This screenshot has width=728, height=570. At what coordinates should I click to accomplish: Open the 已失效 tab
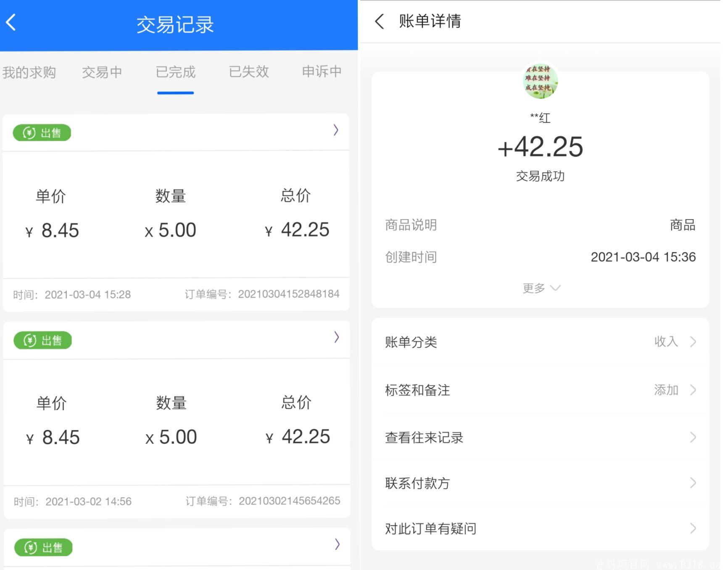(248, 72)
